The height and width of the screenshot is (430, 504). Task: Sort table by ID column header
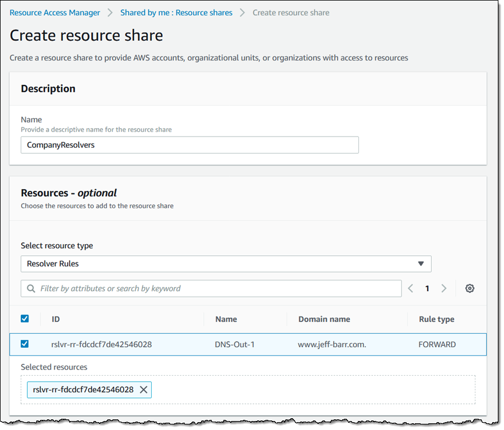(56, 319)
